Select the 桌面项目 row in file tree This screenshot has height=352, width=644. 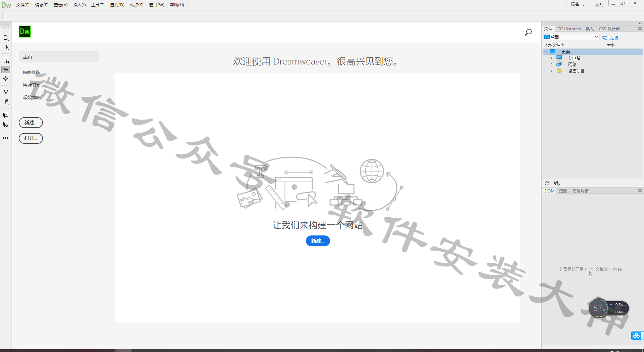[x=593, y=71]
